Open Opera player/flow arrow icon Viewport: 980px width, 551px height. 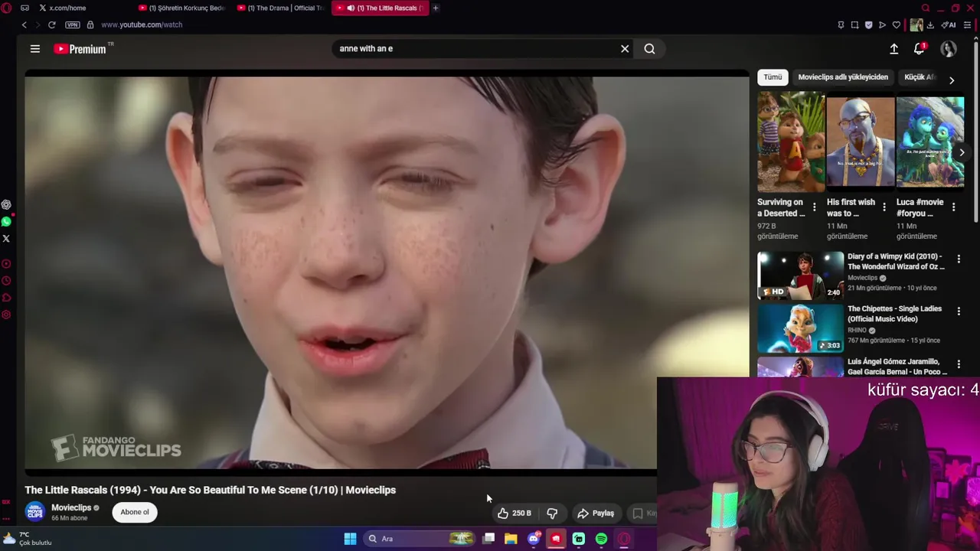[x=882, y=24]
